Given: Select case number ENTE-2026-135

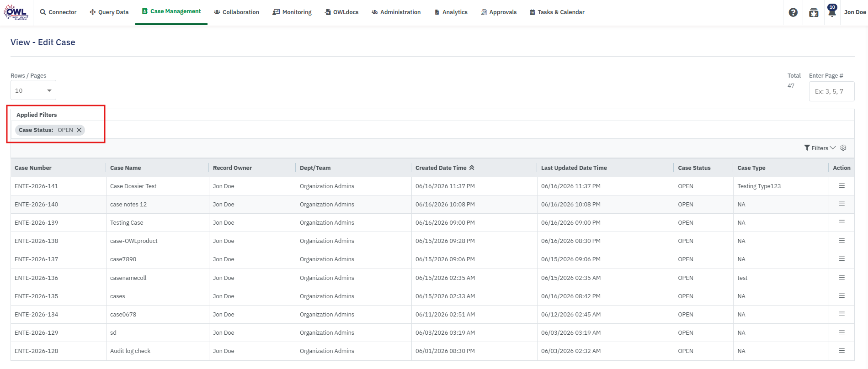Looking at the screenshot, I should click(x=37, y=296).
